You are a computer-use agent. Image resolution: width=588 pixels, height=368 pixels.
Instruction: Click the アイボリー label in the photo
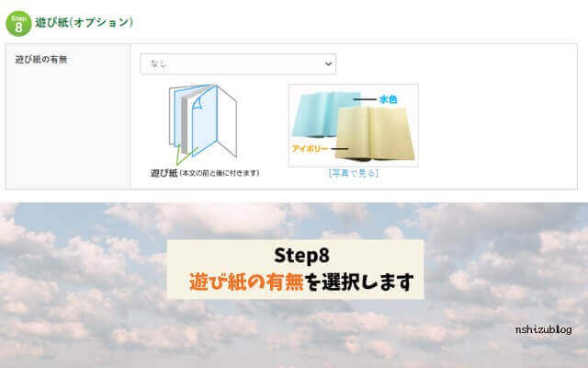point(311,149)
